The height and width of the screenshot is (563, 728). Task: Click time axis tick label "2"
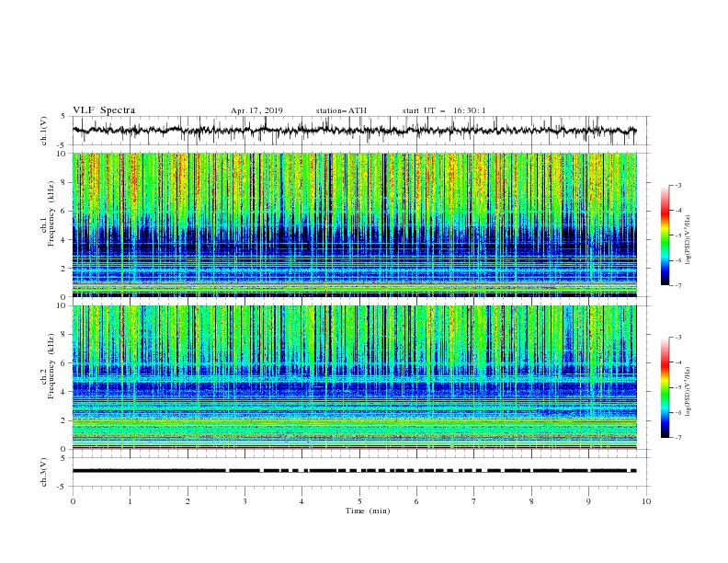[x=188, y=501]
